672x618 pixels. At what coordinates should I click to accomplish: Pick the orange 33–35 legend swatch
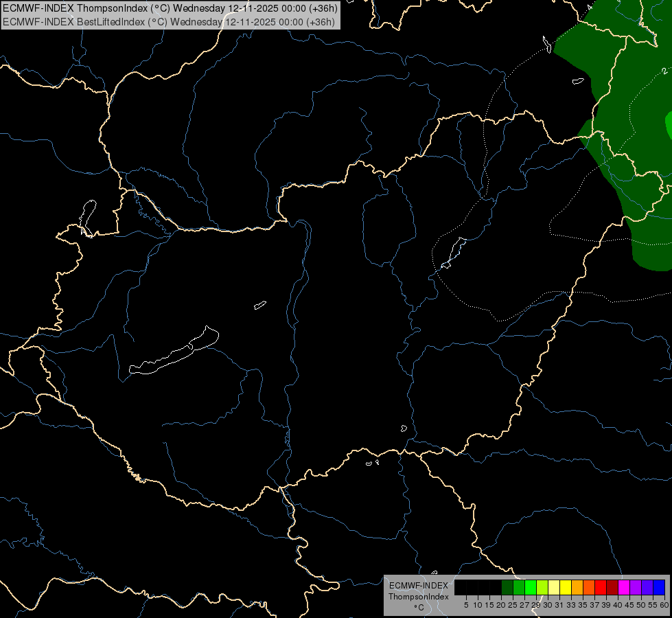point(577,587)
